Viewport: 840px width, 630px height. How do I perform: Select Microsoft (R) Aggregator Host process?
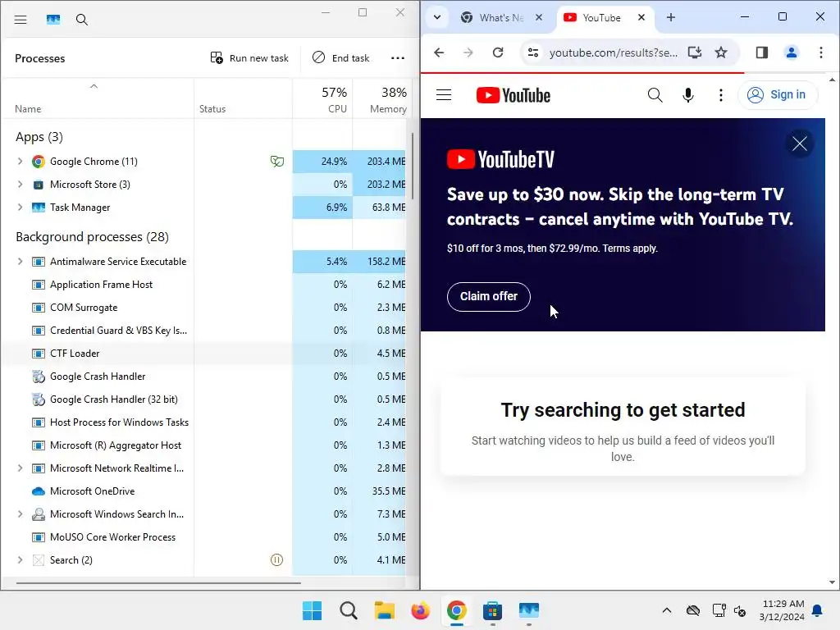115,445
